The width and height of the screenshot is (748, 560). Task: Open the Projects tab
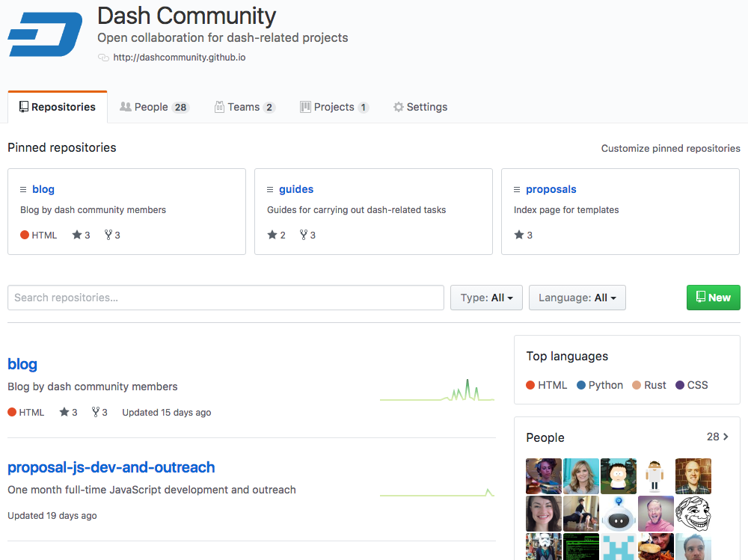(334, 107)
